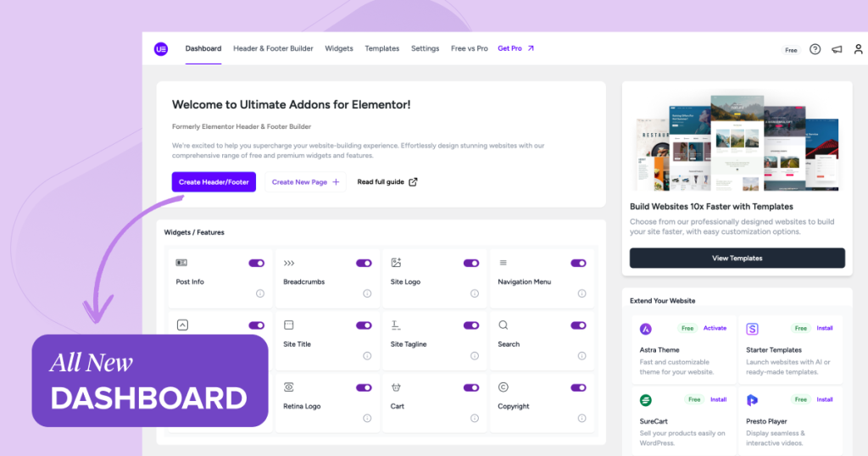The image size is (868, 456).
Task: Click the Navigation Menu widget icon
Action: (x=504, y=263)
